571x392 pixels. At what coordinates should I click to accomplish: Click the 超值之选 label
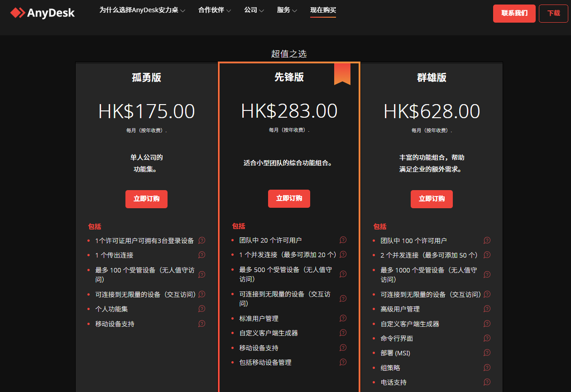click(x=289, y=54)
